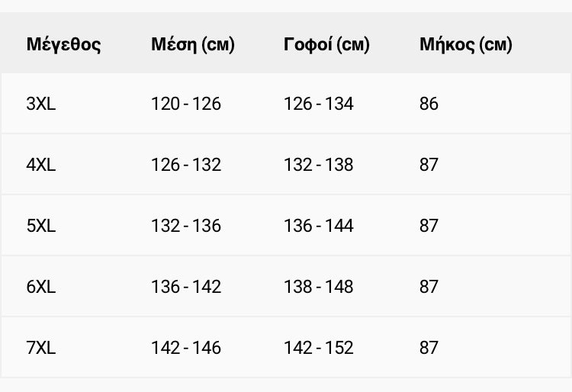Click waist value 142 - 146
This screenshot has height=392, width=572.
pyautogui.click(x=186, y=347)
